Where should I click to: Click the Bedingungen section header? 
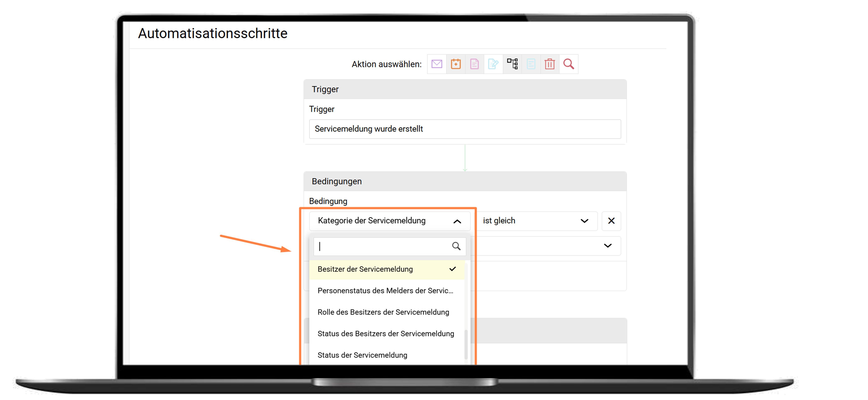coord(465,181)
